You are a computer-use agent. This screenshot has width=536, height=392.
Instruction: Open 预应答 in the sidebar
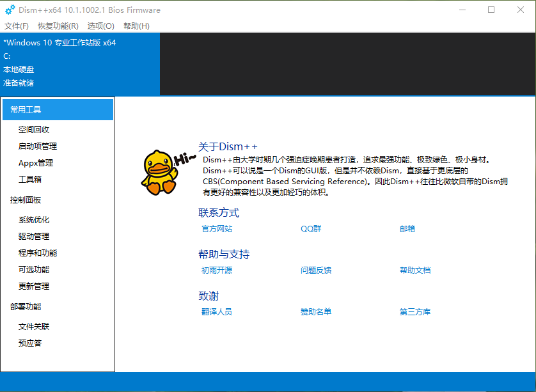click(30, 343)
